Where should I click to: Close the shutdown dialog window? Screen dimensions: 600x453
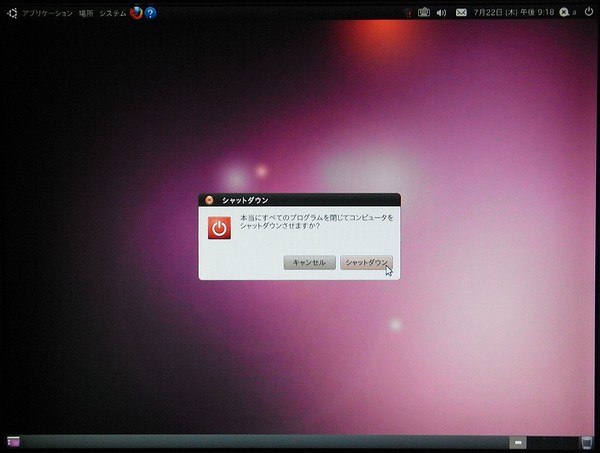tap(209, 200)
